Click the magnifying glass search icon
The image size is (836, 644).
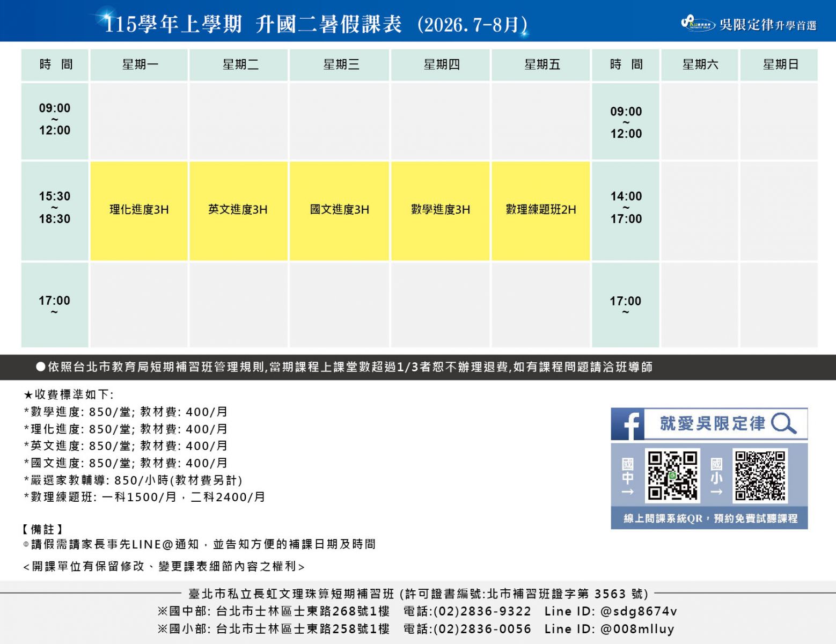(x=783, y=423)
